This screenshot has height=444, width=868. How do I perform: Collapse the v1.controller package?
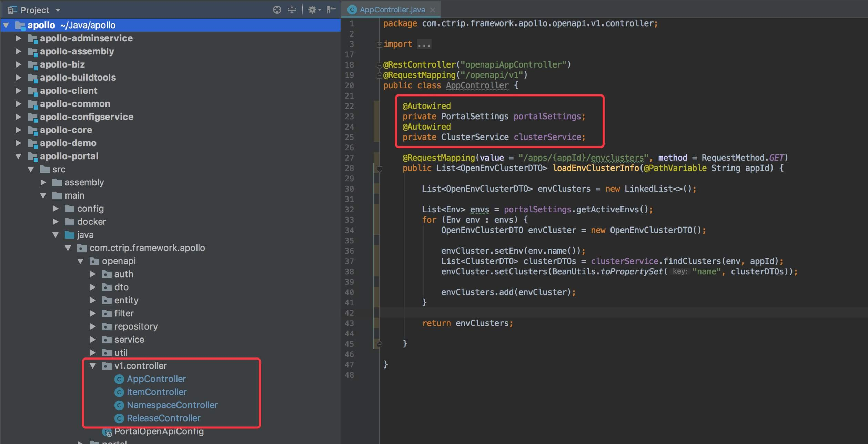pyautogui.click(x=92, y=366)
